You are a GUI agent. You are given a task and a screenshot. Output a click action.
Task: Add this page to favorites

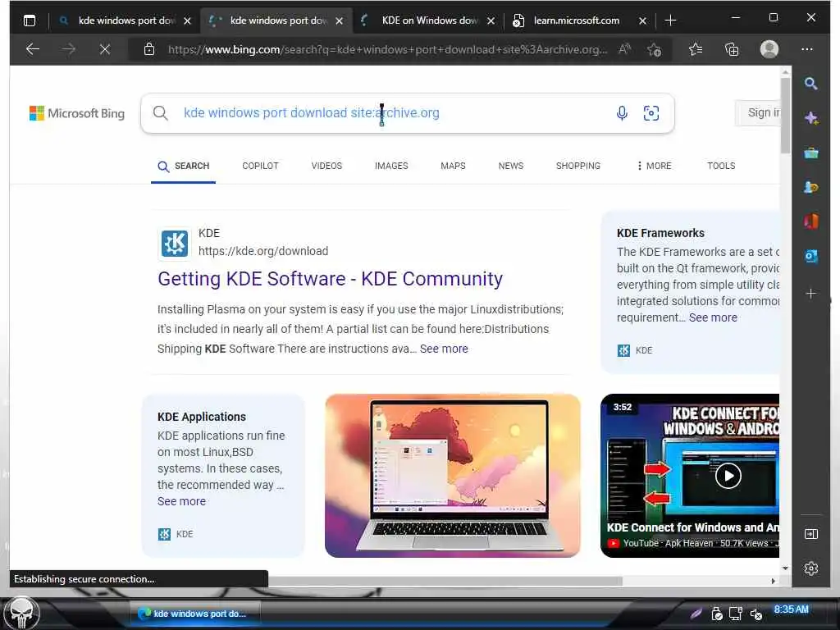pos(654,49)
